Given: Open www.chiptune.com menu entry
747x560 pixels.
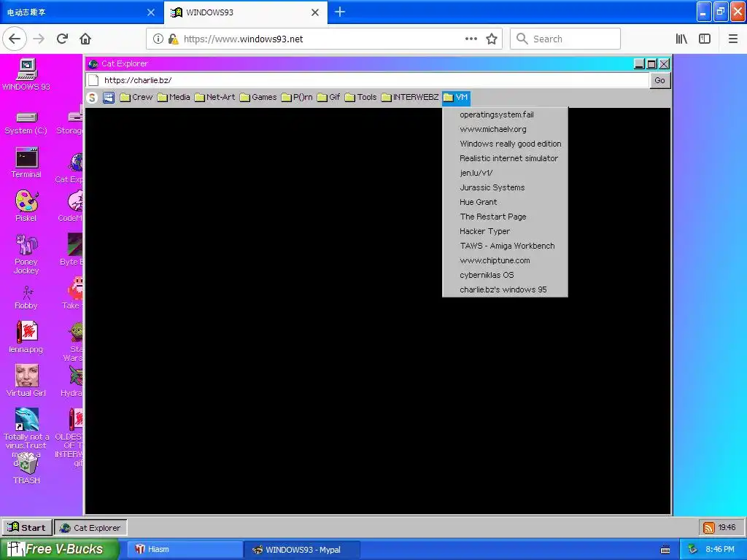Looking at the screenshot, I should point(505,260).
